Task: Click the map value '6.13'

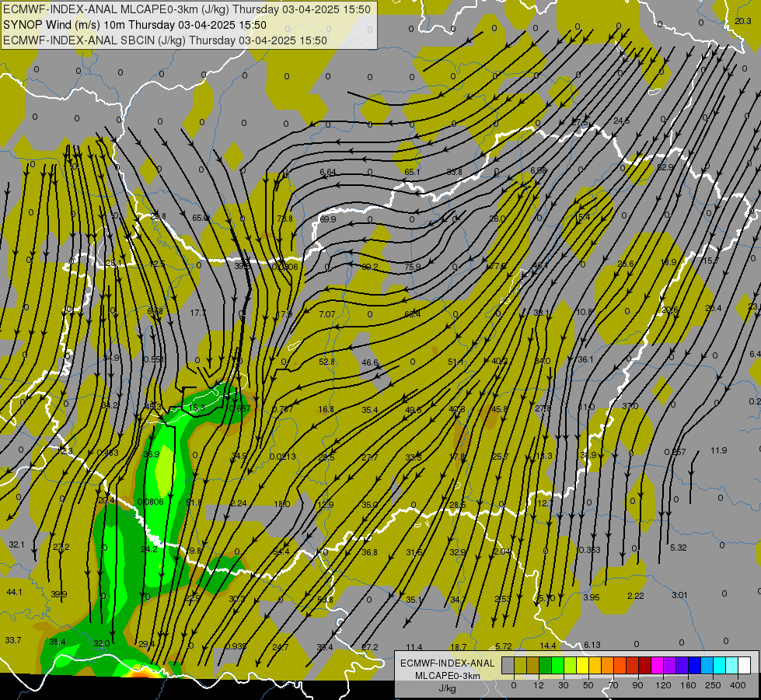Action: (x=592, y=645)
